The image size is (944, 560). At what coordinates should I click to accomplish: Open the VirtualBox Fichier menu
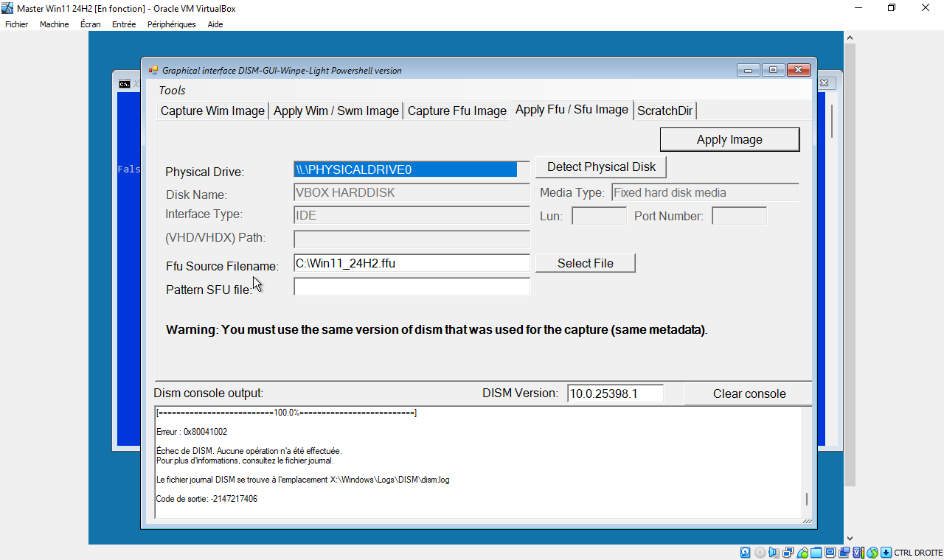16,24
